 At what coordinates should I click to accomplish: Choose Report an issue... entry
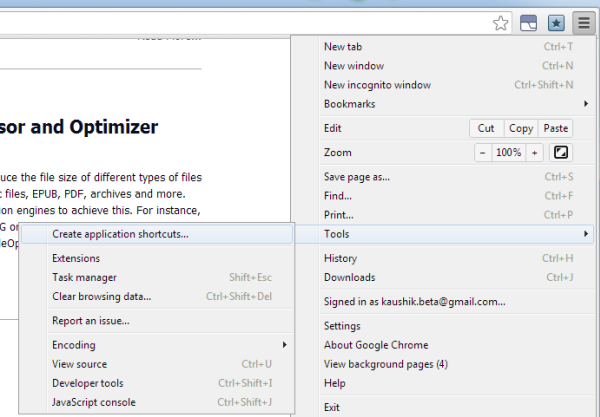pyautogui.click(x=157, y=321)
